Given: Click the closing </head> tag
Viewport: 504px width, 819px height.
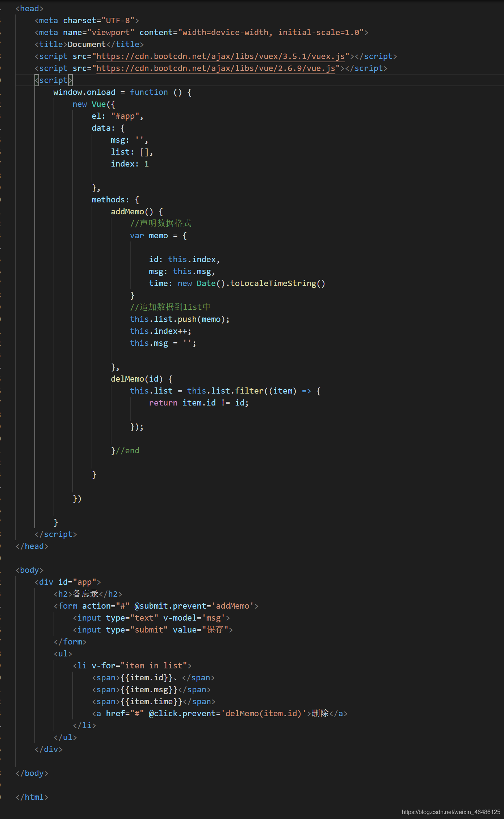Looking at the screenshot, I should [x=32, y=546].
